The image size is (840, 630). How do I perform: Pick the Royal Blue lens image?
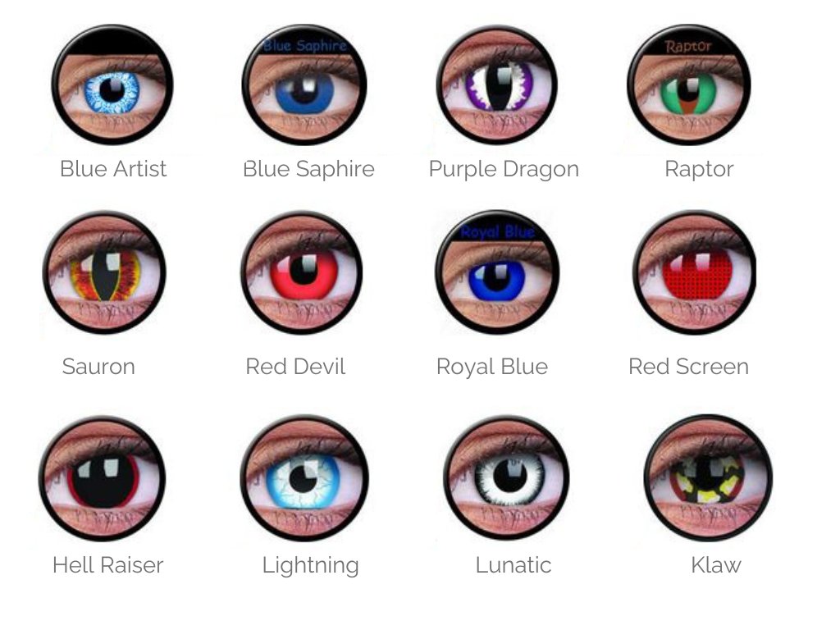497,272
